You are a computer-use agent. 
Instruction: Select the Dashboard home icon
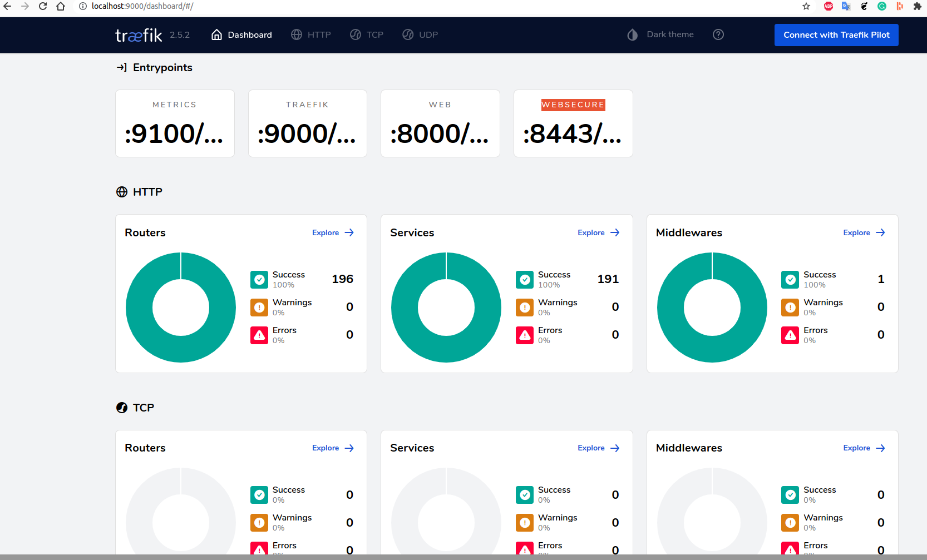coord(216,34)
